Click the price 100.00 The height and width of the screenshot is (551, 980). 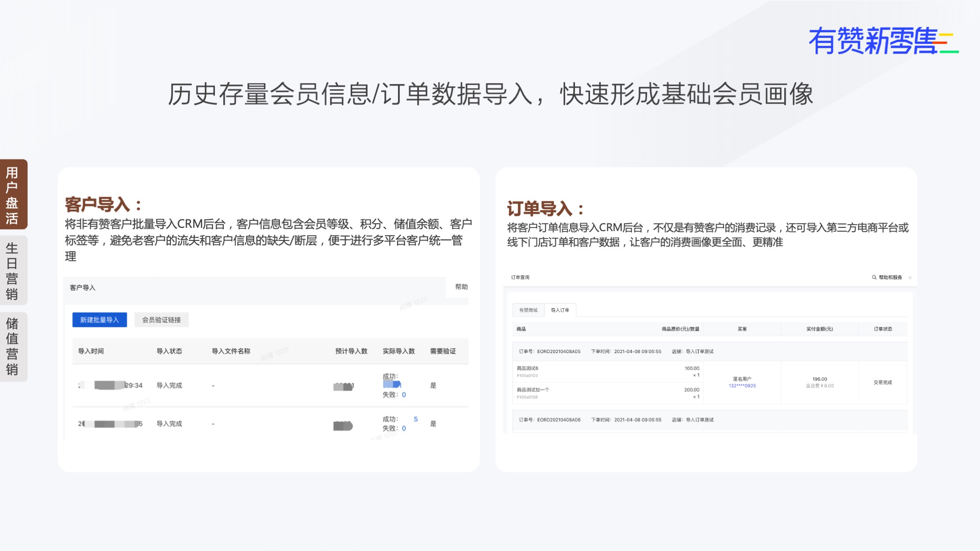point(692,368)
